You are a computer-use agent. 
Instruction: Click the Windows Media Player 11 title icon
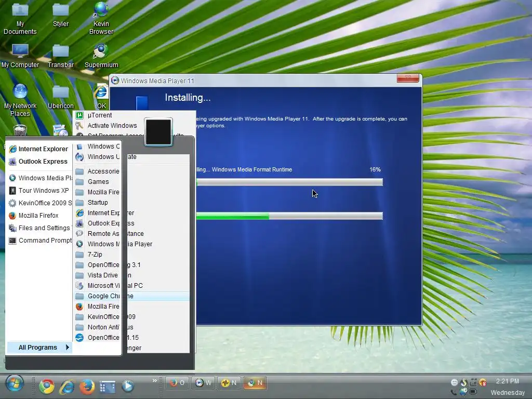115,81
